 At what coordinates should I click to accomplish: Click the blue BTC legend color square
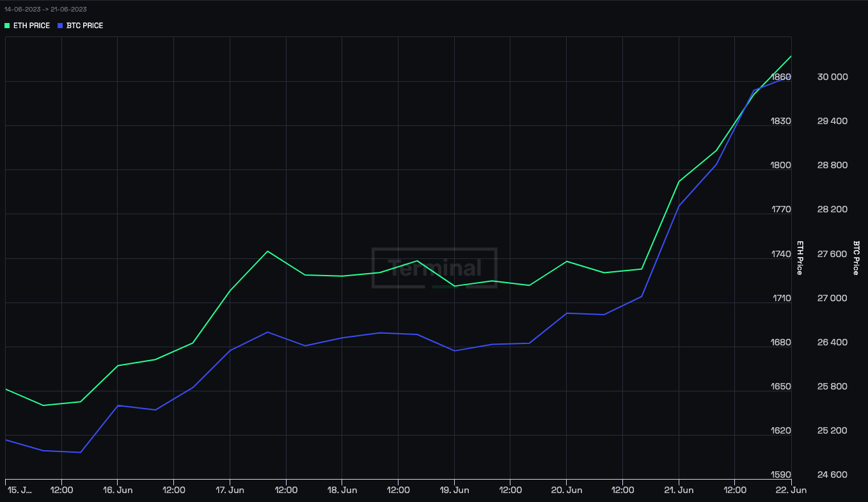tap(60, 26)
